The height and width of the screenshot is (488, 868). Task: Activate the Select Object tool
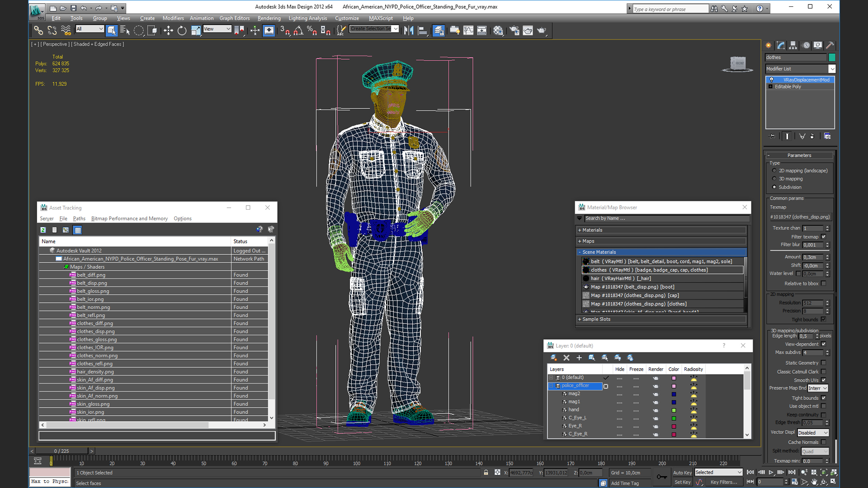111,30
